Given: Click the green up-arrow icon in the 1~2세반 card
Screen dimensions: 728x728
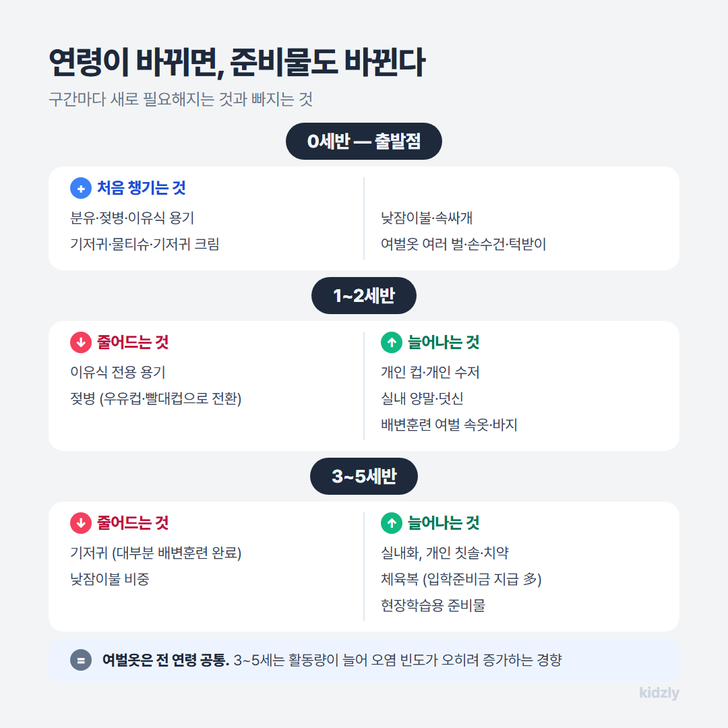Looking at the screenshot, I should point(392,342).
